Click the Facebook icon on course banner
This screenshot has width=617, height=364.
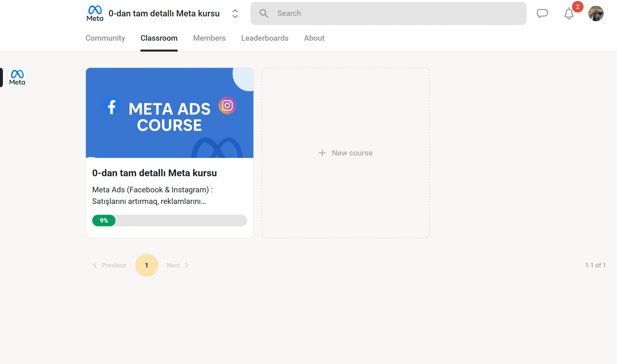tap(112, 106)
